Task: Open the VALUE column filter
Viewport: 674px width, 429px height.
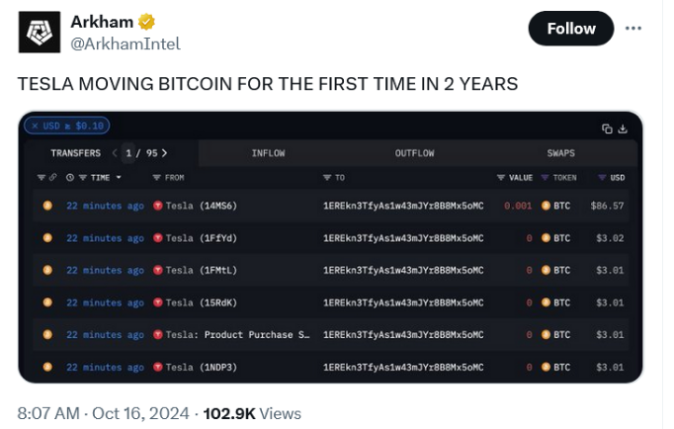Action: [501, 178]
